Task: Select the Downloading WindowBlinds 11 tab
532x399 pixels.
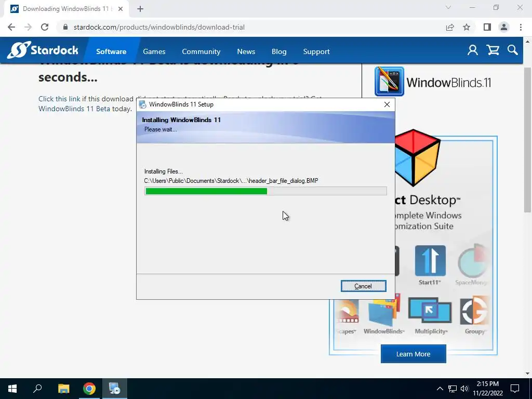Action: coord(66,9)
